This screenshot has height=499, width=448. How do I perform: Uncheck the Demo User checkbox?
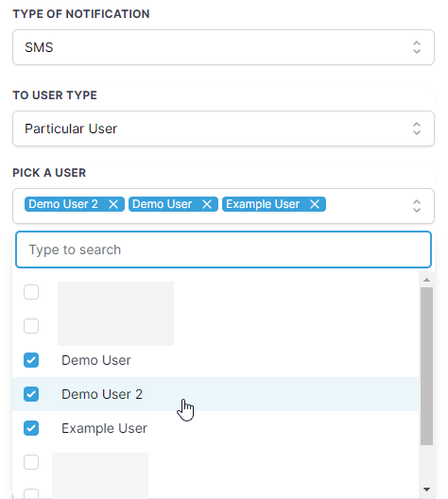31,360
